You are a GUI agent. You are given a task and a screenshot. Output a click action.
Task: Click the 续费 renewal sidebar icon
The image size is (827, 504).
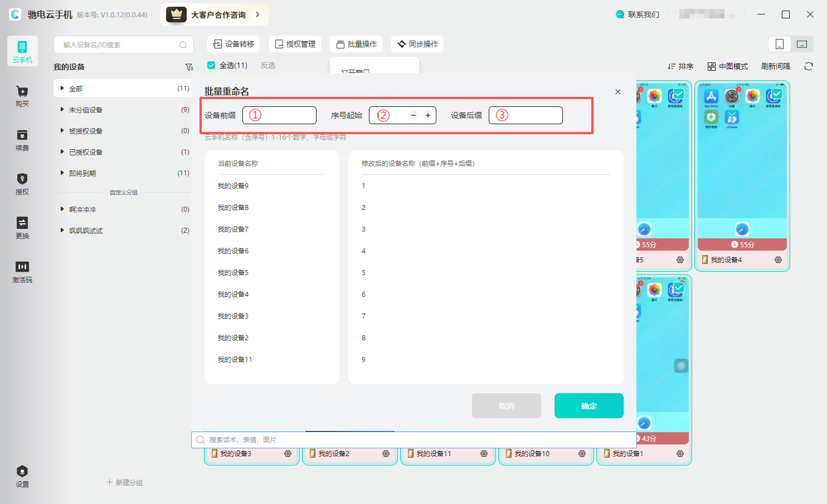coord(22,140)
